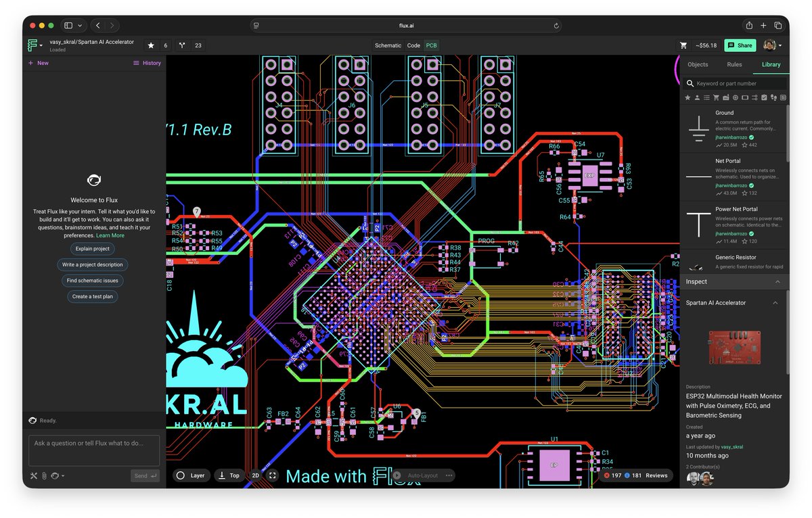812x518 pixels.
Task: Toggle the 2D view mode button
Action: point(256,475)
